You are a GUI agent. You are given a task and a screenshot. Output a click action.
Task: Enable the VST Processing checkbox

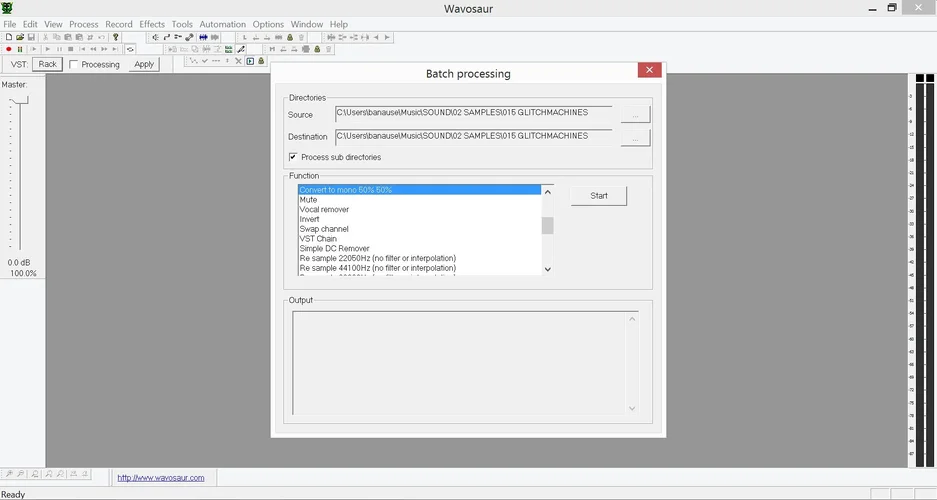[74, 64]
